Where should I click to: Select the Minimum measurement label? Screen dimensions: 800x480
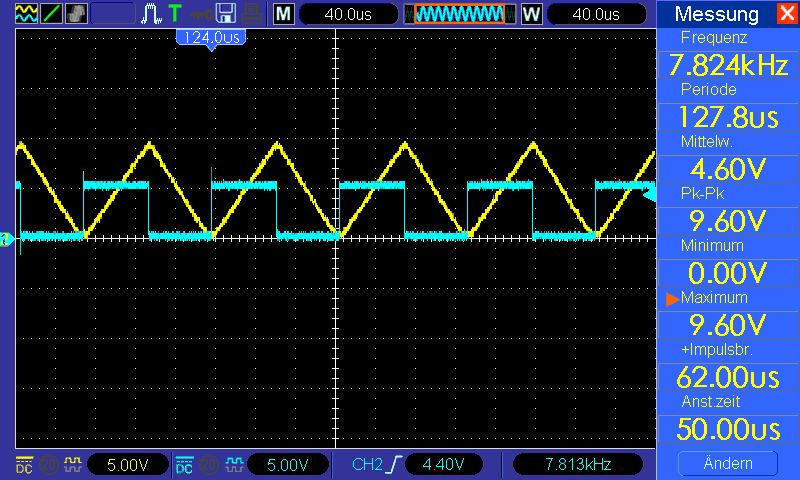712,245
